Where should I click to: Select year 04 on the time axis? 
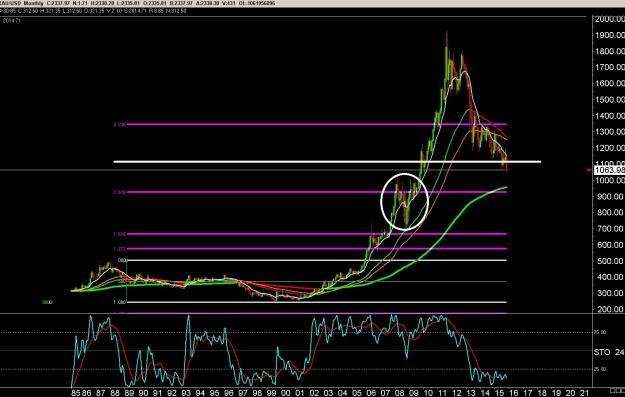tap(342, 393)
